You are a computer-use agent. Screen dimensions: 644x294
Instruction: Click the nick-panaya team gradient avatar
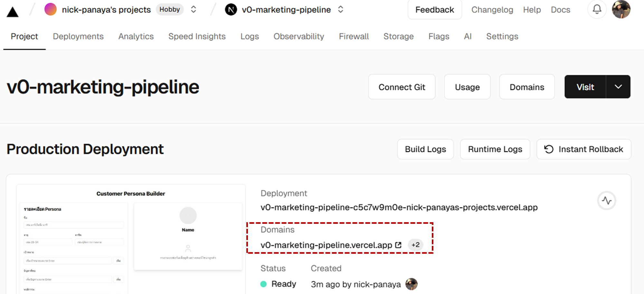pyautogui.click(x=51, y=9)
